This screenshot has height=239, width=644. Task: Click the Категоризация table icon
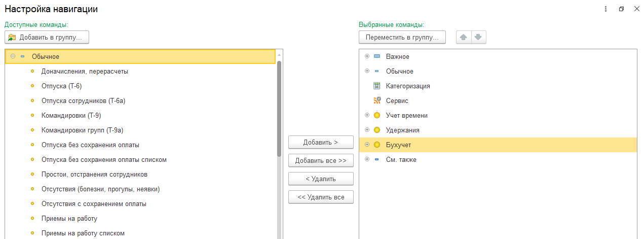tap(376, 86)
